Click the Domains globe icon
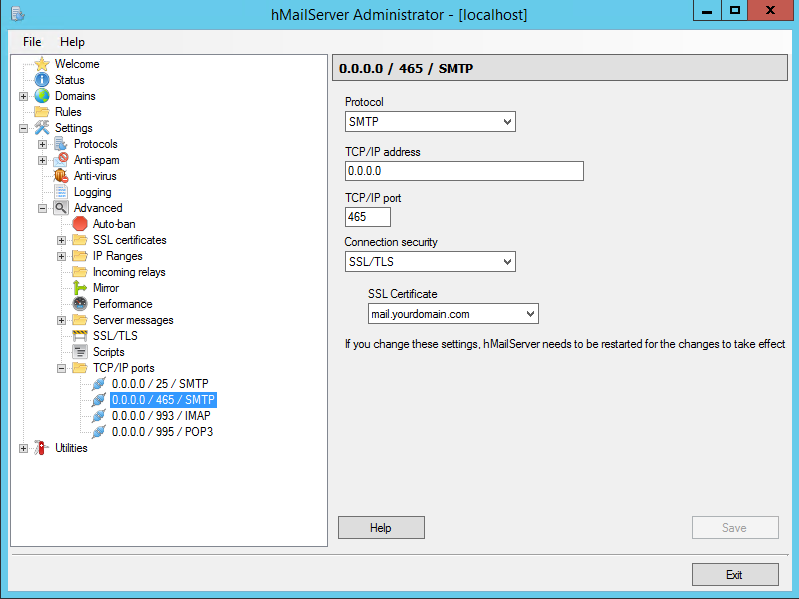799x599 pixels. pyautogui.click(x=42, y=96)
